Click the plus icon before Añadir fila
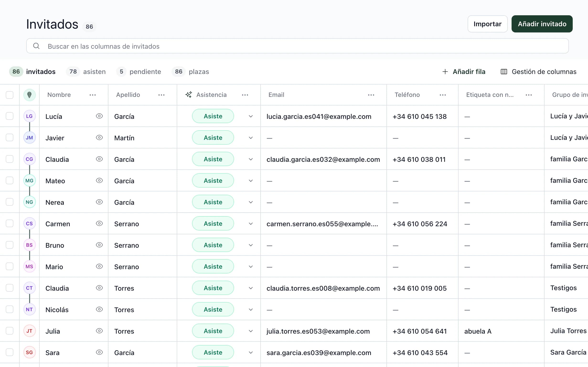The image size is (588, 367). coord(445,72)
